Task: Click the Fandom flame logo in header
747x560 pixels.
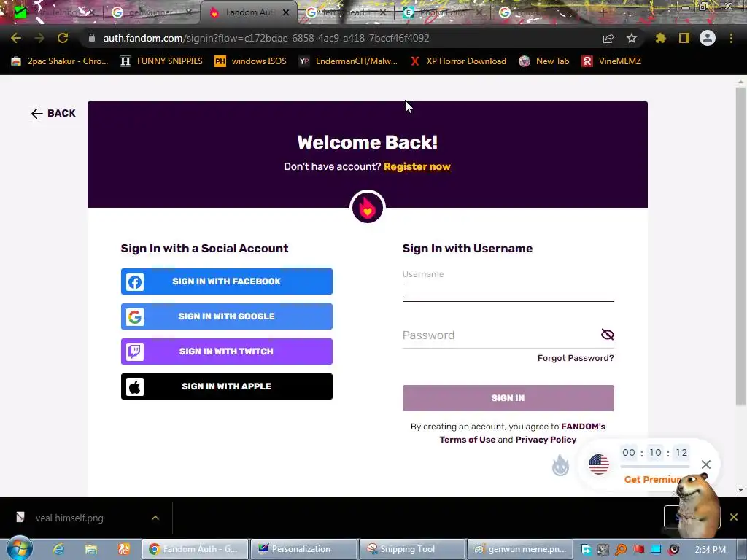Action: (368, 208)
